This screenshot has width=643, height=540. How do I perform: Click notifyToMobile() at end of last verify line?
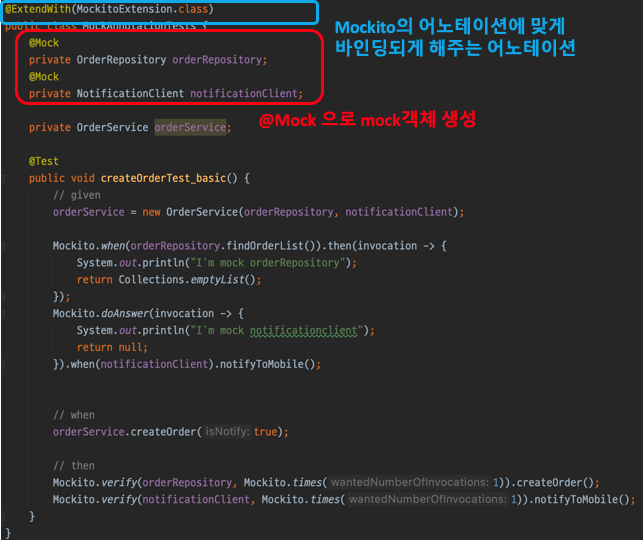point(582,499)
